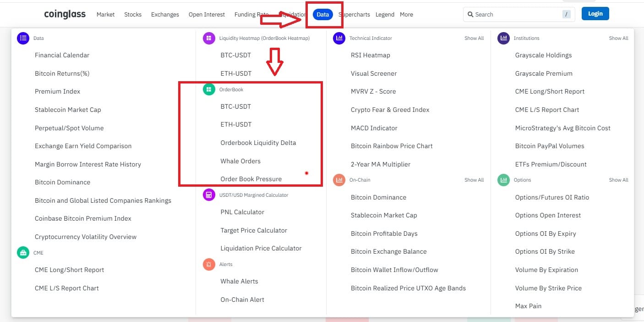Open RSI Heatmap

tap(371, 55)
